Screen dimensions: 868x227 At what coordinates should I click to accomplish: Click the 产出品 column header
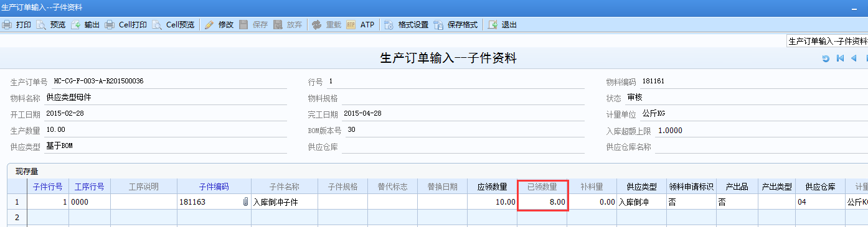tap(737, 187)
